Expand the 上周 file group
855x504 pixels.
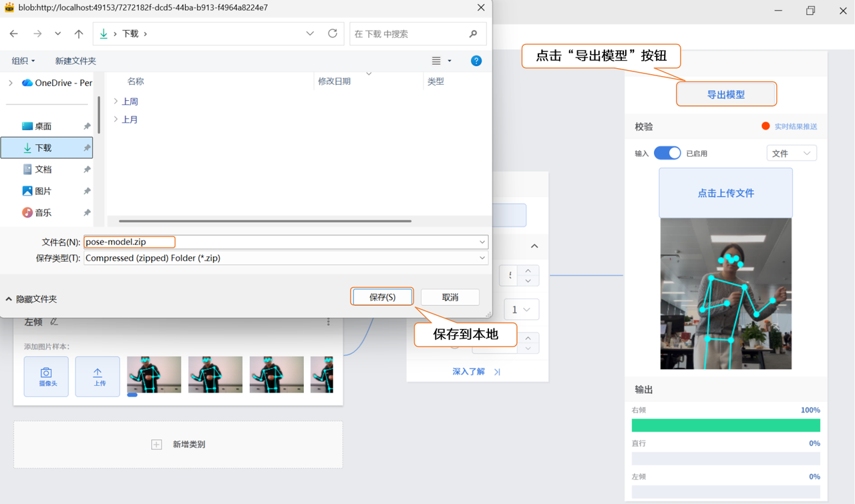click(116, 101)
